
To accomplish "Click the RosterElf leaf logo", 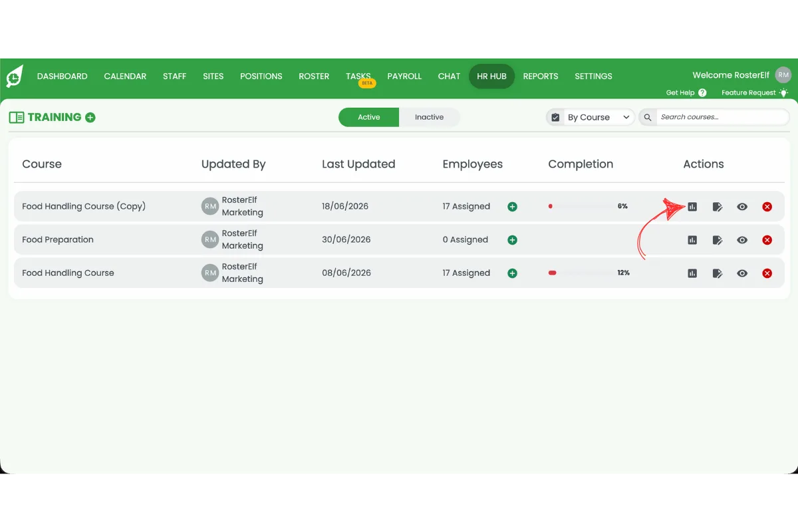I will (x=15, y=76).
